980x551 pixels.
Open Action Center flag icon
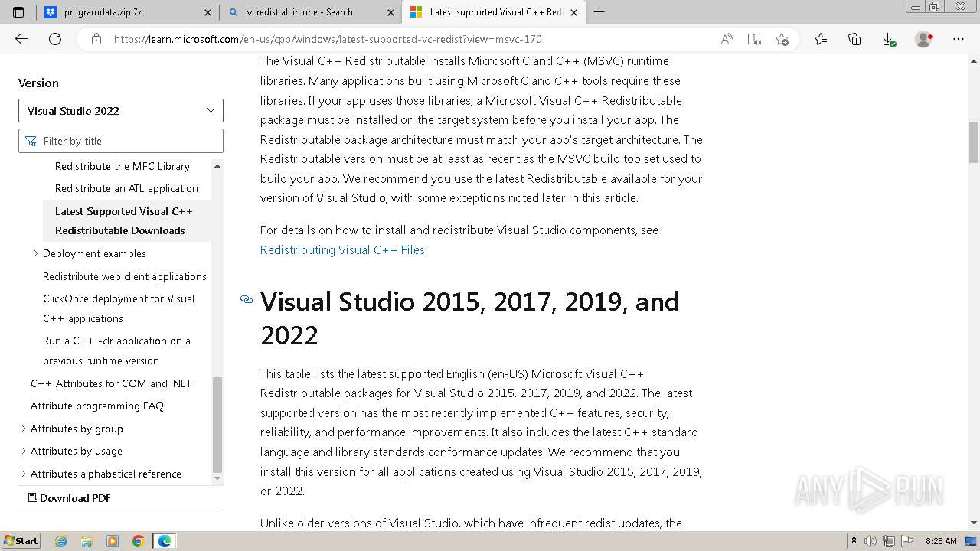pyautogui.click(x=908, y=541)
